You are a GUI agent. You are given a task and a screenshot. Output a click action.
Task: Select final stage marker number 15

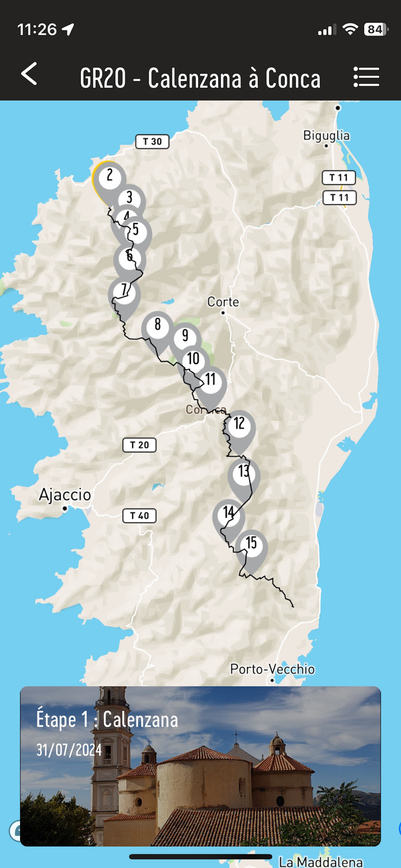251,543
